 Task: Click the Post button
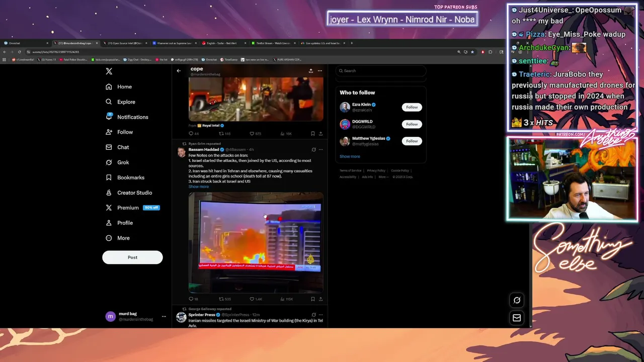(132, 257)
